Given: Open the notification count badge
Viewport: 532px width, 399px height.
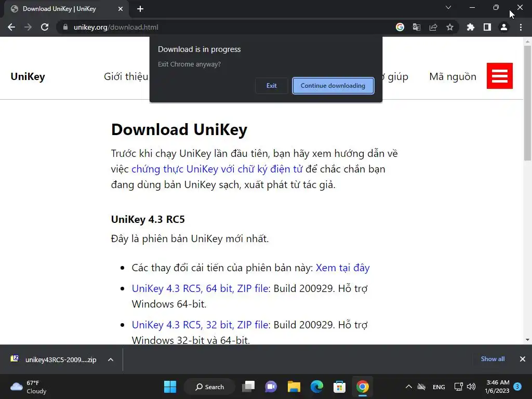Looking at the screenshot, I should click(x=517, y=387).
